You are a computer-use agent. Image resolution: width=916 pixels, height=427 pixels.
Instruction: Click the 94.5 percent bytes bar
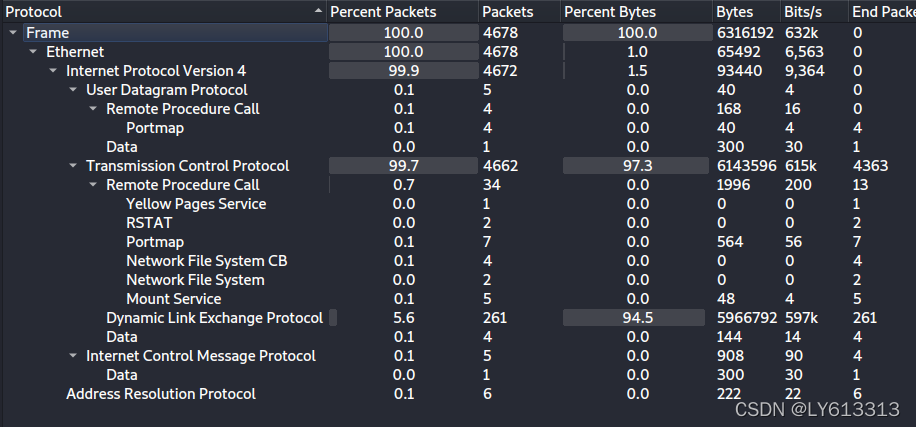634,318
